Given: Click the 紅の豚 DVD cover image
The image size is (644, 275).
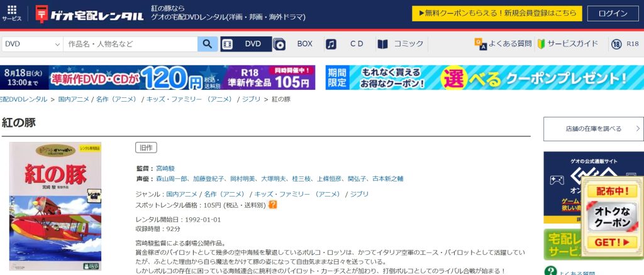Looking at the screenshot, I should tap(55, 206).
